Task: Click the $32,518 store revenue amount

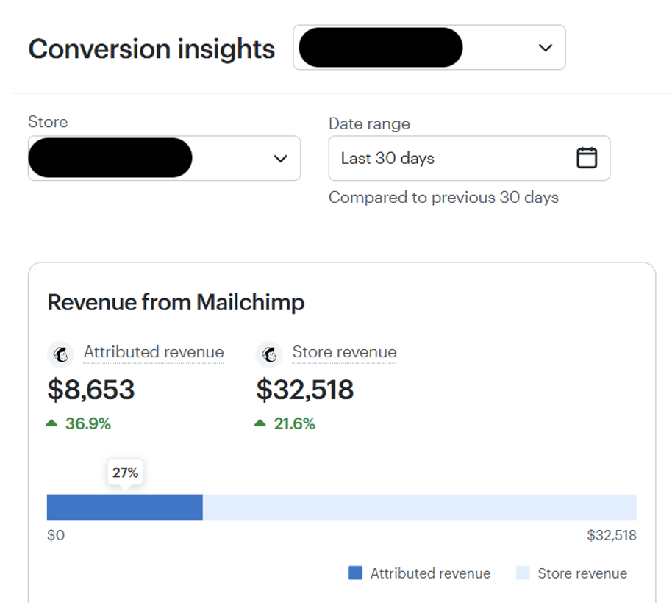Action: coord(305,390)
